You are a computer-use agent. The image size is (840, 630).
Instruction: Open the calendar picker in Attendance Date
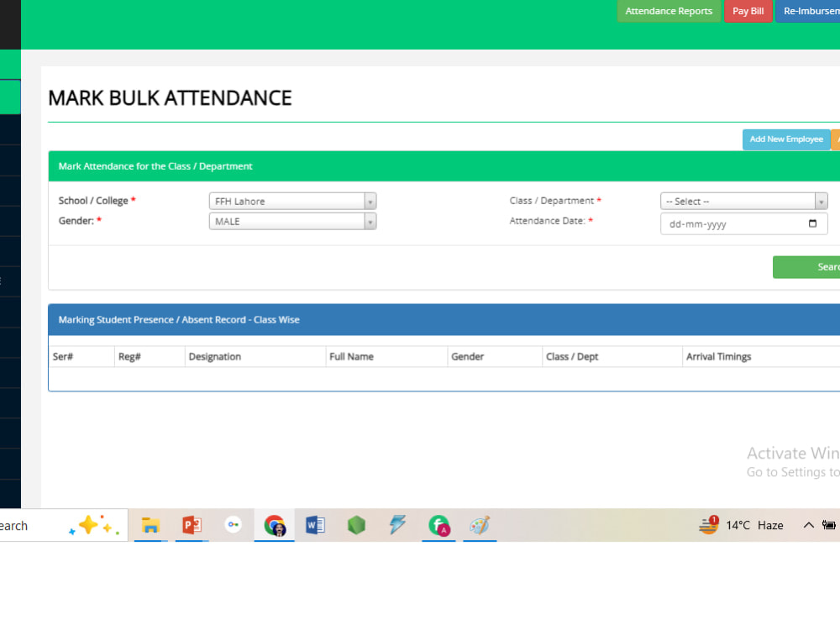point(812,224)
